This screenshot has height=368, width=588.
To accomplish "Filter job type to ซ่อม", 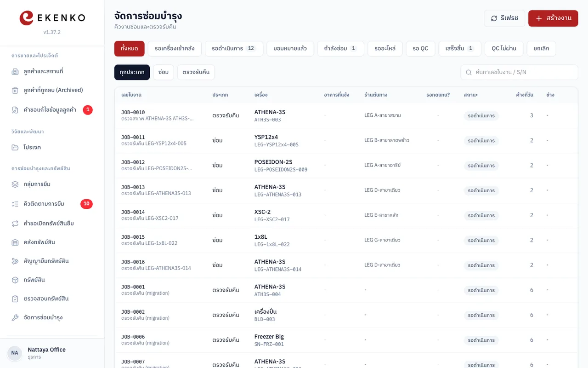I will (164, 72).
